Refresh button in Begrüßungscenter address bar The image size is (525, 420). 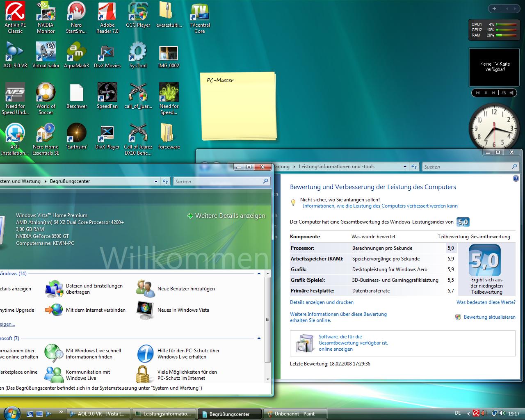[x=165, y=181]
